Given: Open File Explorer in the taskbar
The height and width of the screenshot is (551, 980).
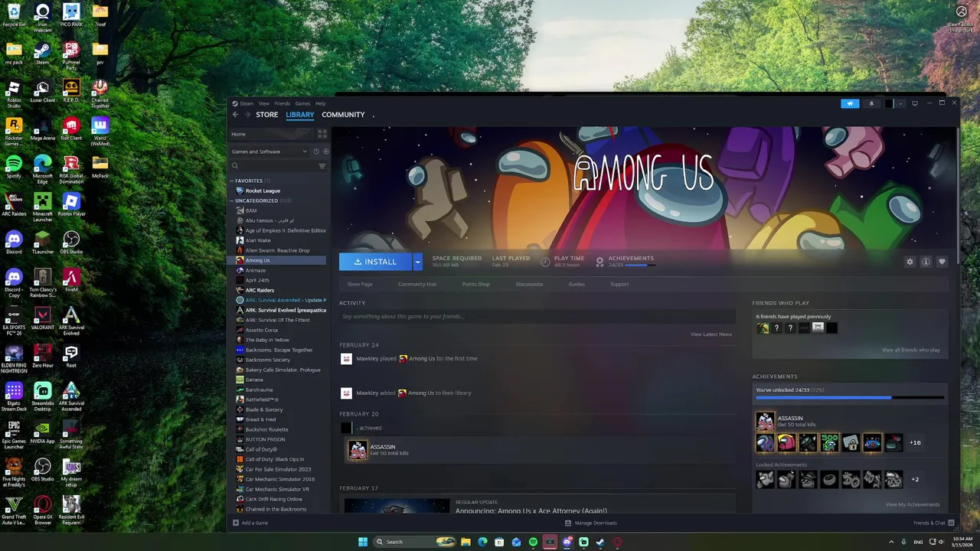Looking at the screenshot, I should (x=465, y=542).
